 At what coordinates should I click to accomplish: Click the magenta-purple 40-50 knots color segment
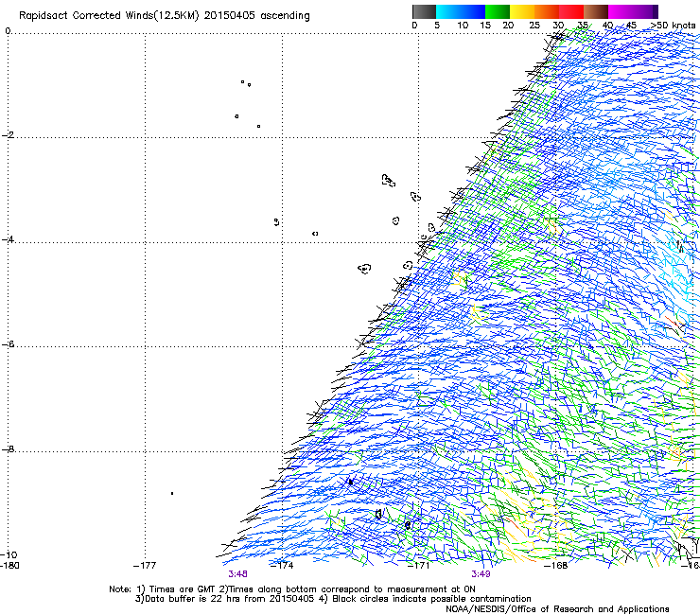(x=633, y=11)
